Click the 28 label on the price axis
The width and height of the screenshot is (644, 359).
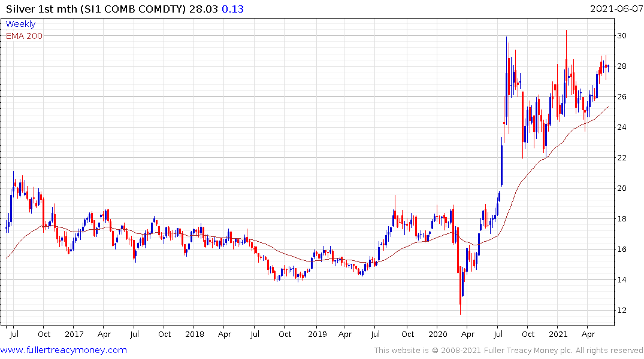click(622, 66)
